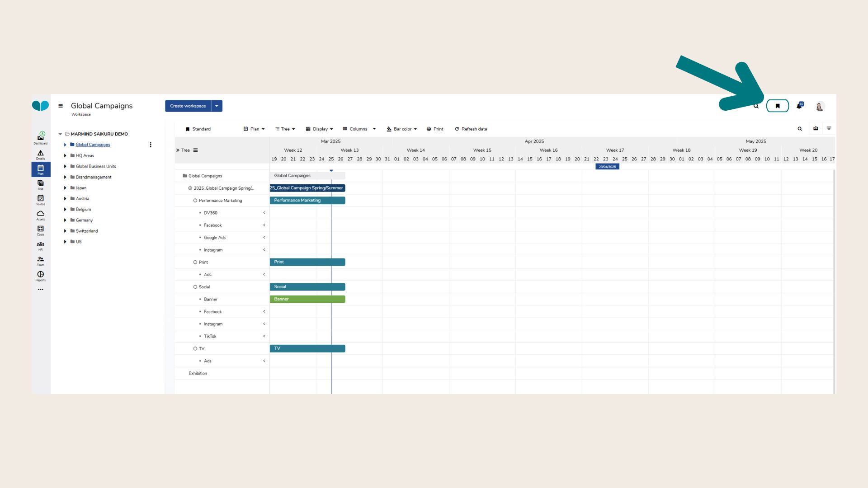
Task: Open the notifications bell icon
Action: (x=799, y=106)
